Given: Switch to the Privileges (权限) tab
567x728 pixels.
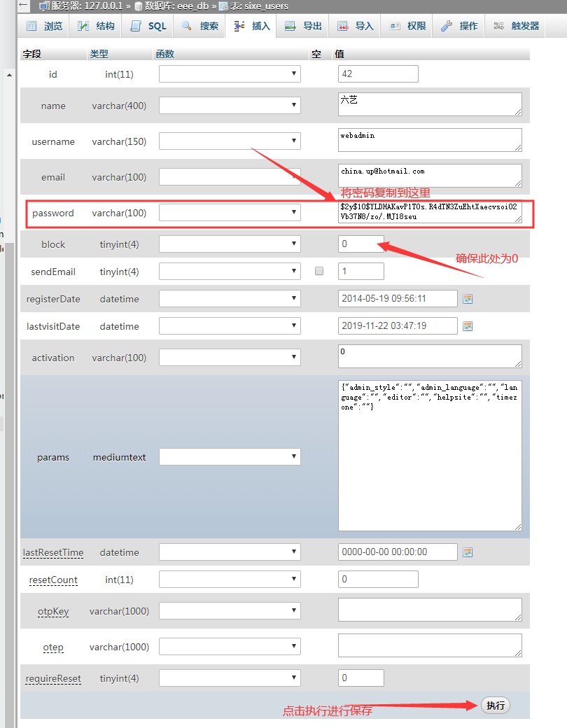Looking at the screenshot, I should coord(407,27).
